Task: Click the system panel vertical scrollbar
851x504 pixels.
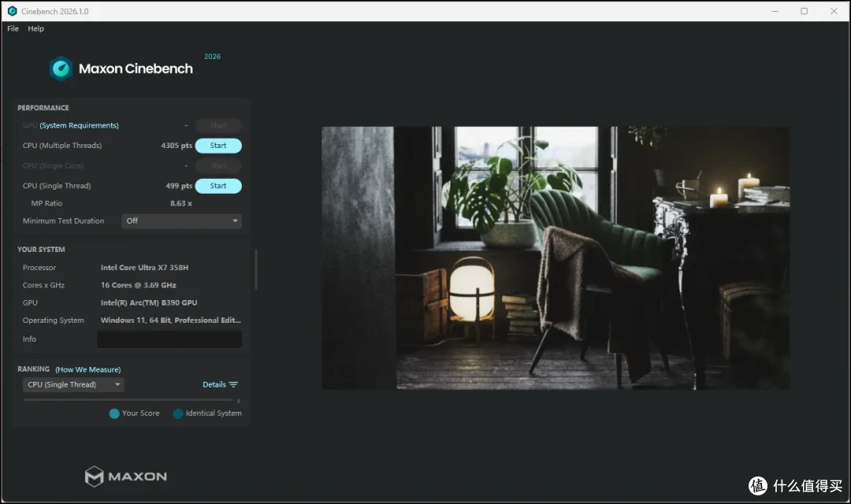Action: pyautogui.click(x=255, y=269)
